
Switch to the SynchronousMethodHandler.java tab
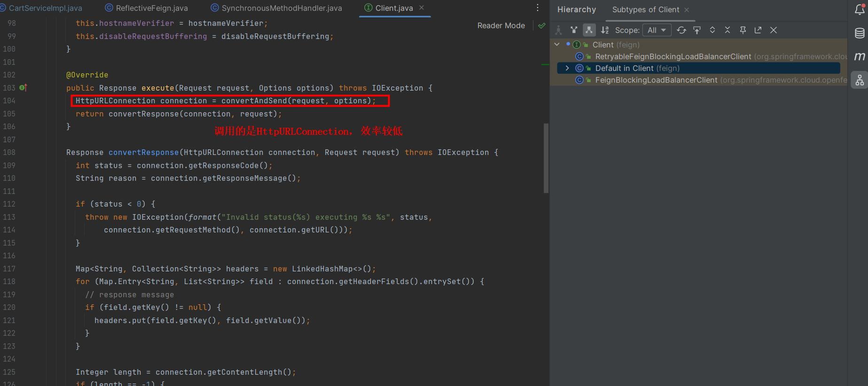click(282, 8)
